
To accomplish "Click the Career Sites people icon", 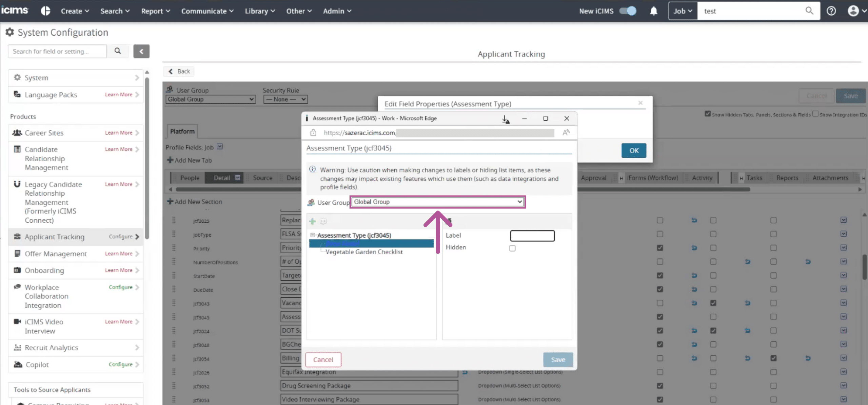I will pyautogui.click(x=17, y=132).
